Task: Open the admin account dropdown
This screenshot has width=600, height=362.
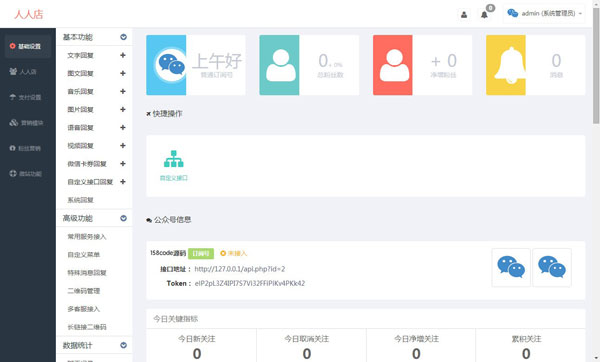Action: pyautogui.click(x=544, y=13)
